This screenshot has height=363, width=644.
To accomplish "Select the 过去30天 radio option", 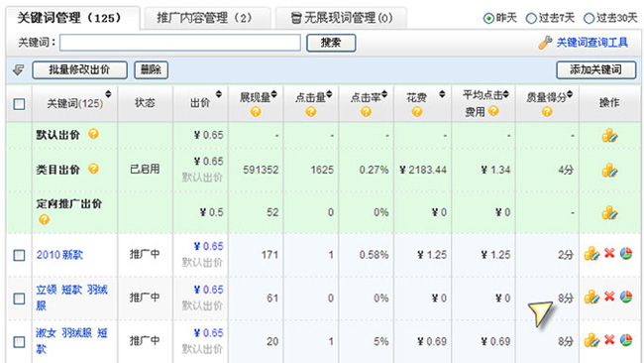I will pyautogui.click(x=589, y=18).
